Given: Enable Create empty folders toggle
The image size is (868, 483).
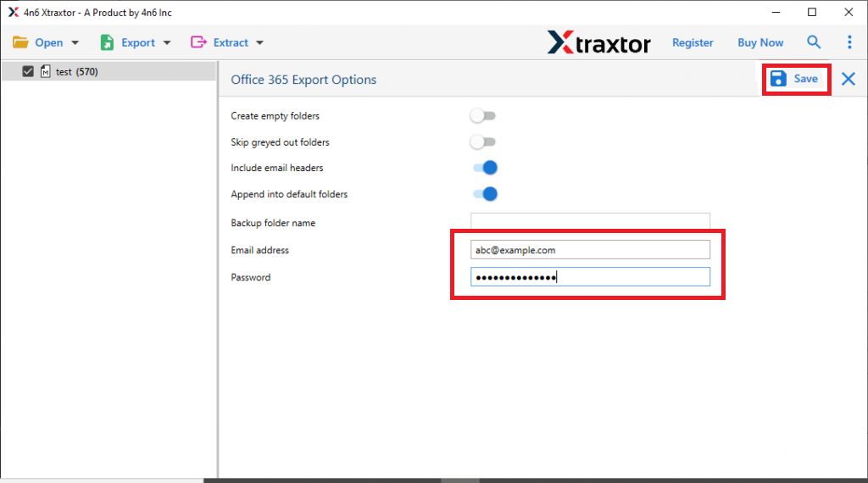Looking at the screenshot, I should click(x=482, y=115).
